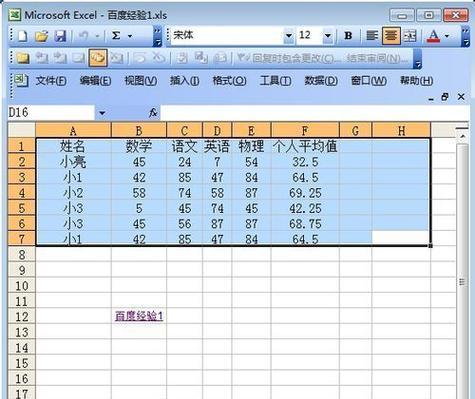Open the 帮助(H) menu

tap(416, 81)
